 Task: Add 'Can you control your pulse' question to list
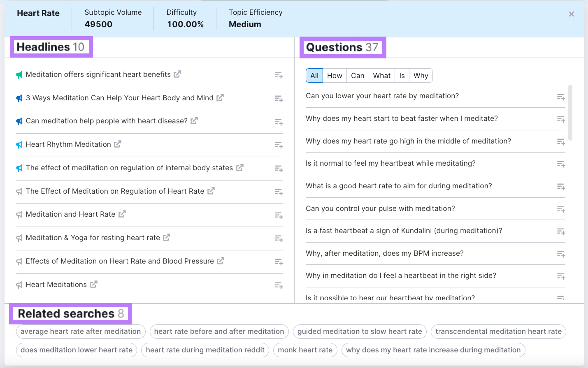click(561, 209)
